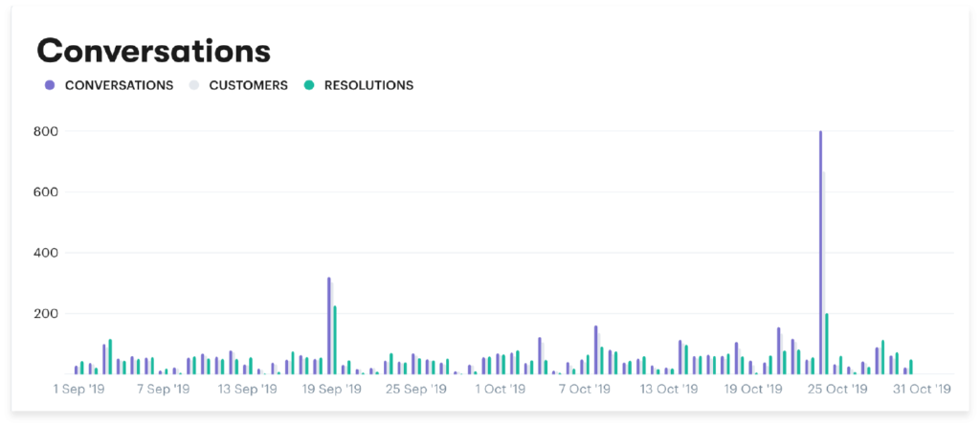Click the 25 Sep '19 axis label
980x426 pixels.
pyautogui.click(x=416, y=389)
